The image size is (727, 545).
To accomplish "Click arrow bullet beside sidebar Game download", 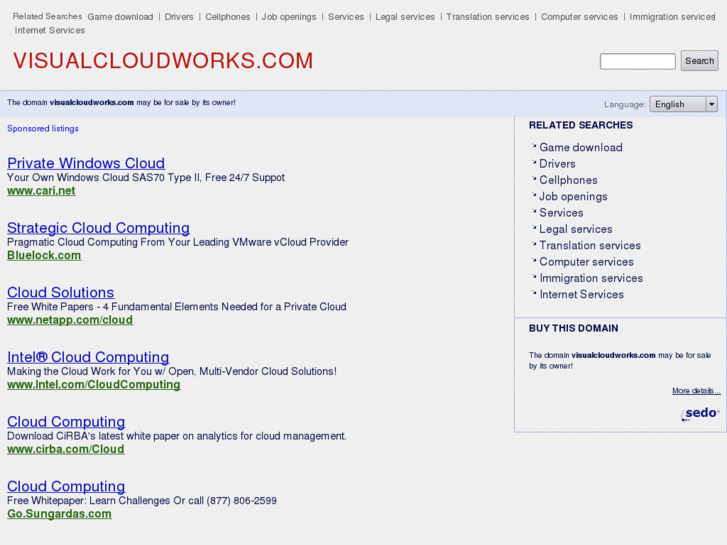I will [x=534, y=146].
